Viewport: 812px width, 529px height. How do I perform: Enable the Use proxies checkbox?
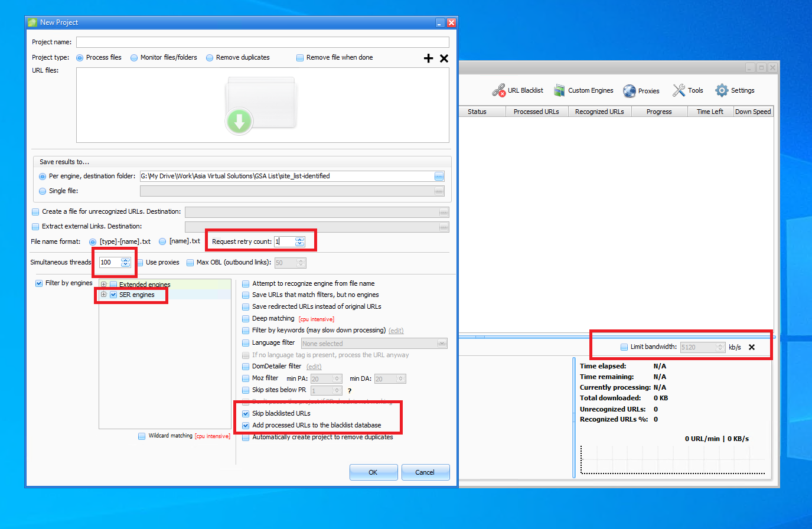click(x=141, y=263)
